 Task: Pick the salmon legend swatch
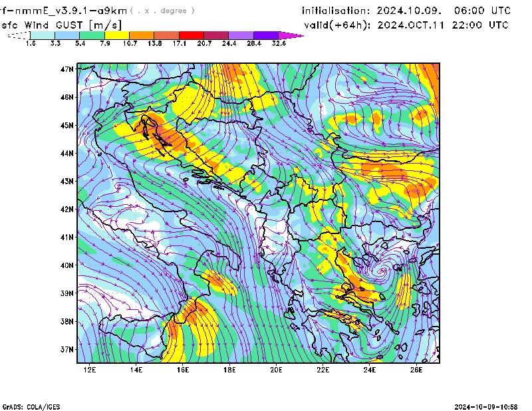coord(167,35)
